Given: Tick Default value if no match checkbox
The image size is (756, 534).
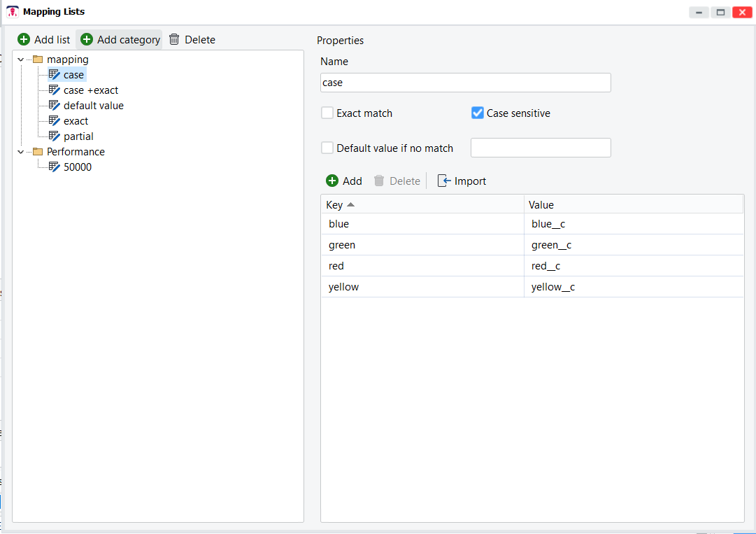Looking at the screenshot, I should 327,148.
